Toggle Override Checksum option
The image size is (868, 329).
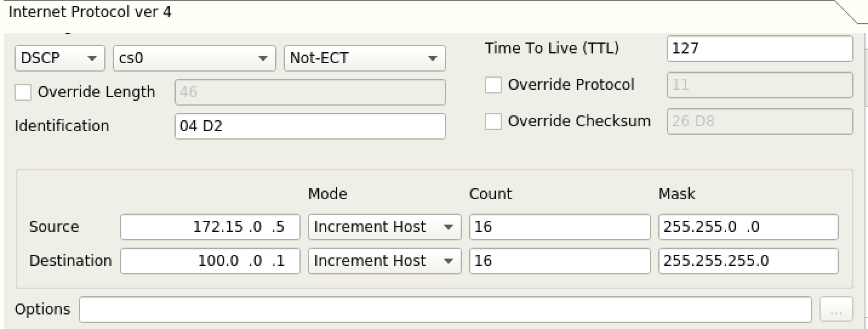tap(493, 121)
